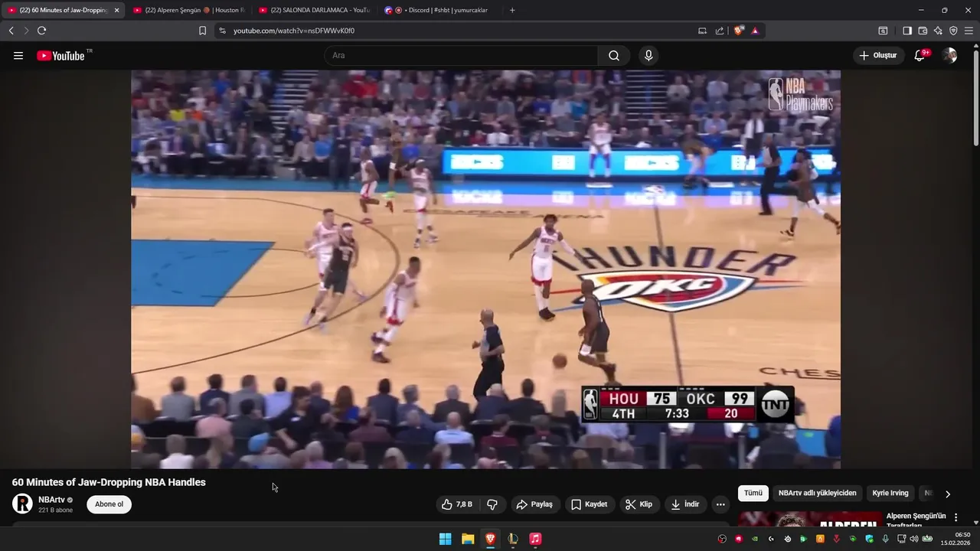Screen dimensions: 980x551
Task: Open the Brave main menu
Action: point(969,31)
